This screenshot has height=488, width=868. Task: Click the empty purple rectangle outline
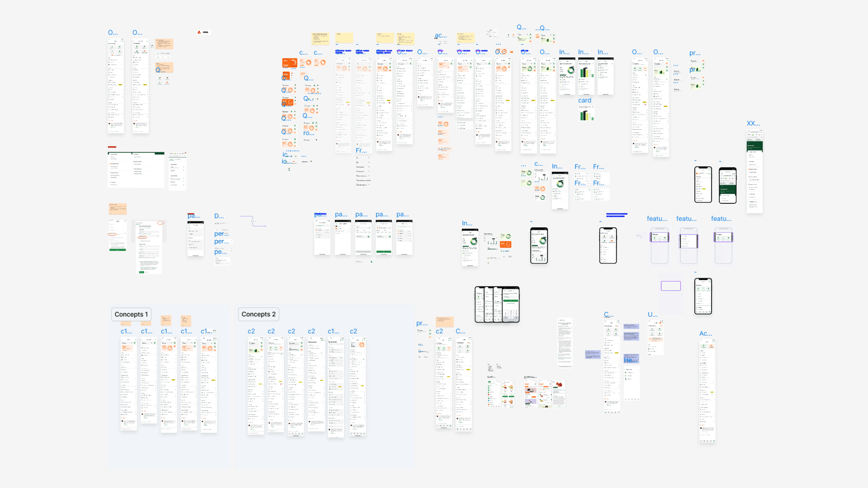(x=671, y=286)
